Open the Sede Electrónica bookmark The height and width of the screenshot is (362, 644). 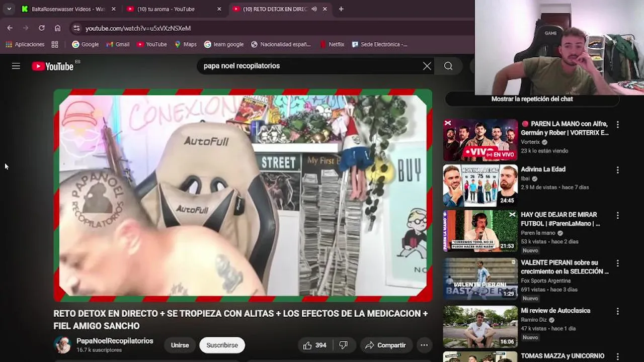pos(379,44)
